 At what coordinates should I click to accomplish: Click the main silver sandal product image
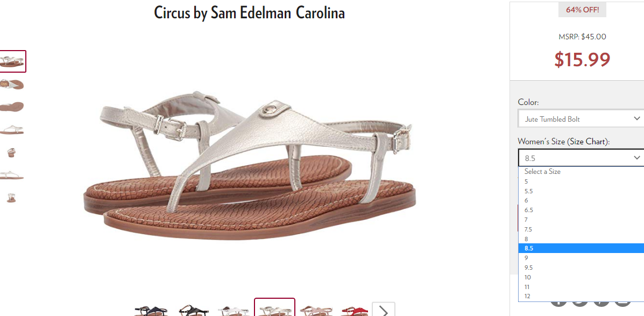pos(248,164)
